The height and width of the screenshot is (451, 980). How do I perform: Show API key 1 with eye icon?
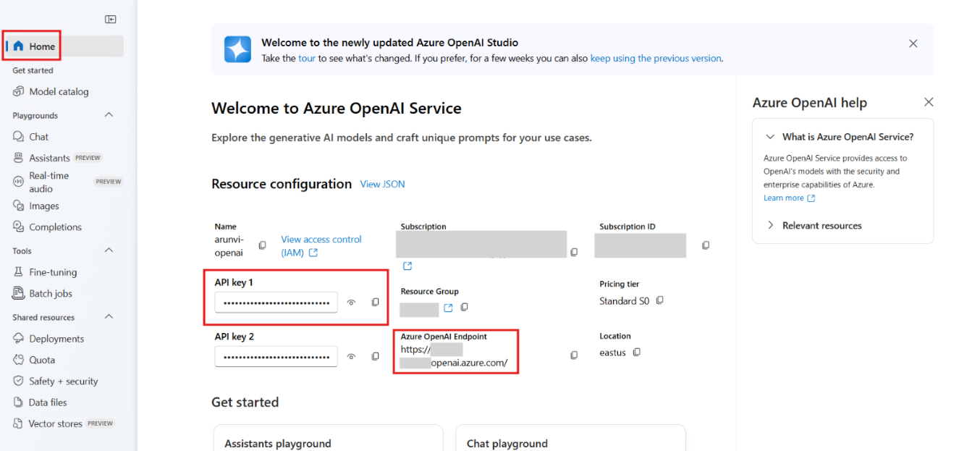[x=351, y=303]
